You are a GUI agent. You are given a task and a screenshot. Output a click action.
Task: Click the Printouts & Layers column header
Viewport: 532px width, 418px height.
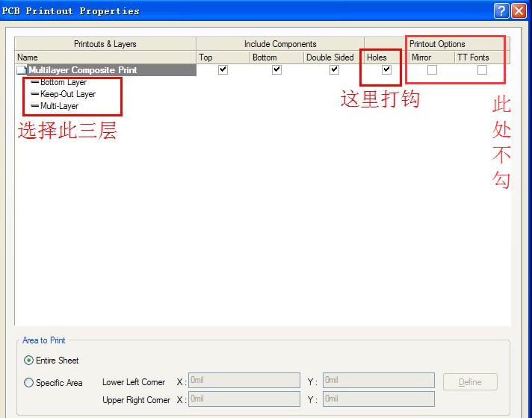[x=105, y=44]
